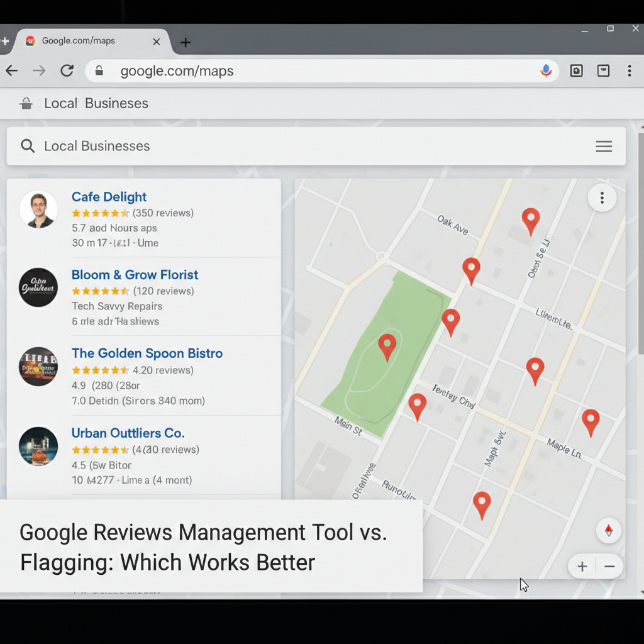Open The Golden Spoon Bistro listing
The height and width of the screenshot is (644, 644).
pos(147,353)
